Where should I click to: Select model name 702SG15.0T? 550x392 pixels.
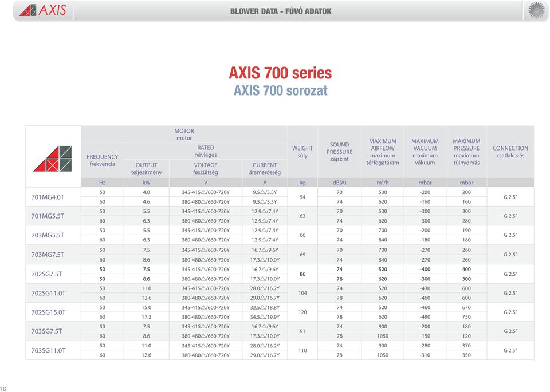click(48, 312)
